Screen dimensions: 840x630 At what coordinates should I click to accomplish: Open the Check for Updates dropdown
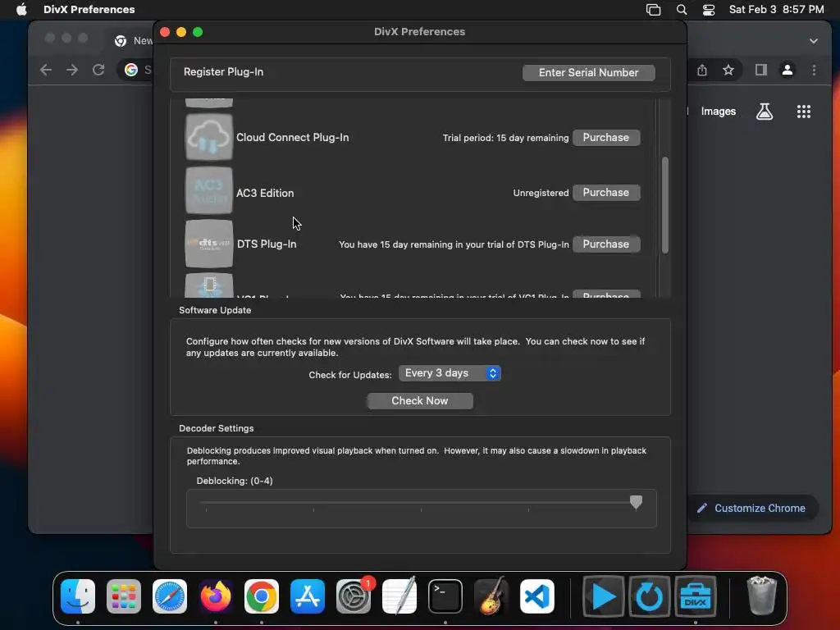coord(450,373)
